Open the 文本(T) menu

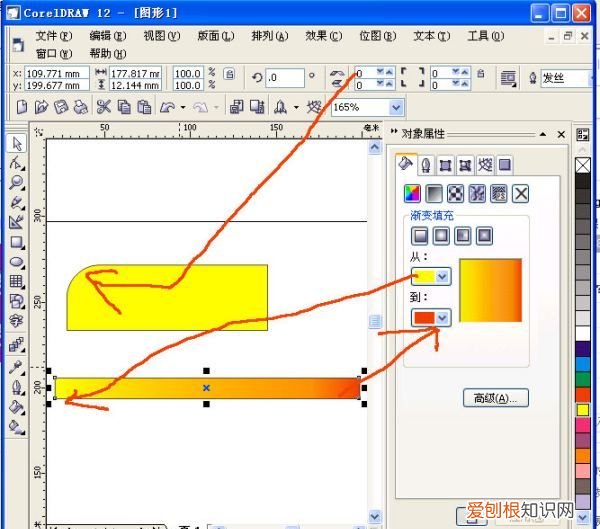pyautogui.click(x=431, y=36)
